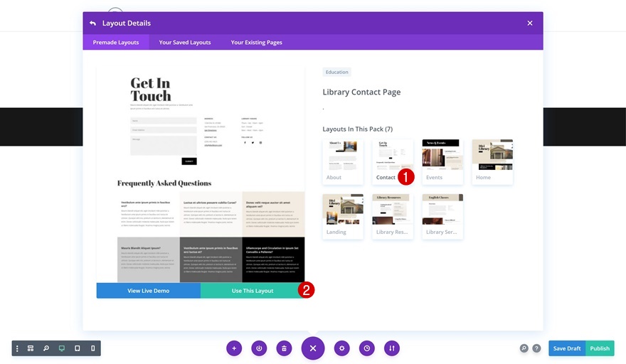Screen dimensions: 626x364
Task: Select the Library Resources layout thumbnail
Action: [x=393, y=216]
